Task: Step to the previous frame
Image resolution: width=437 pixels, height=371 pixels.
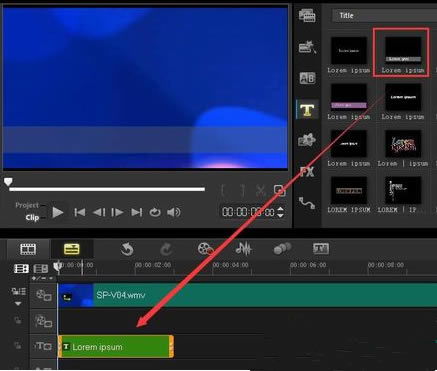Action: click(99, 212)
